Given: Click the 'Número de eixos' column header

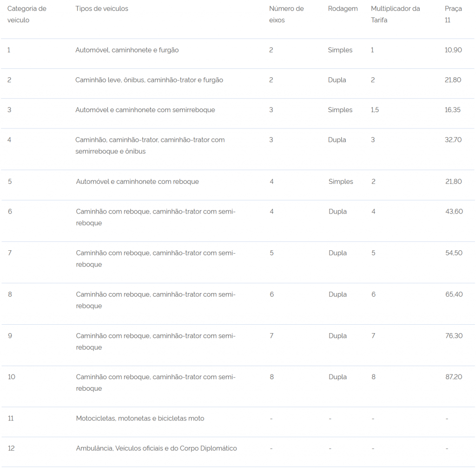Looking at the screenshot, I should (x=286, y=14).
